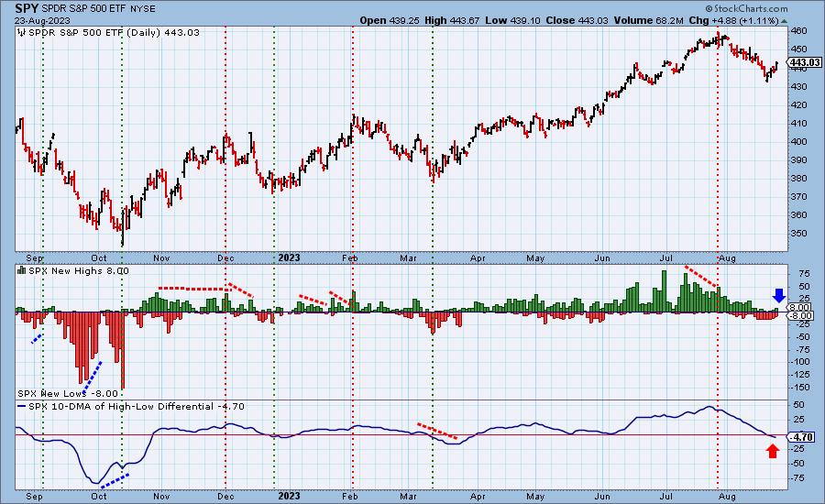825x504 pixels.
Task: Click the Open 439.25 value
Action: [390, 20]
